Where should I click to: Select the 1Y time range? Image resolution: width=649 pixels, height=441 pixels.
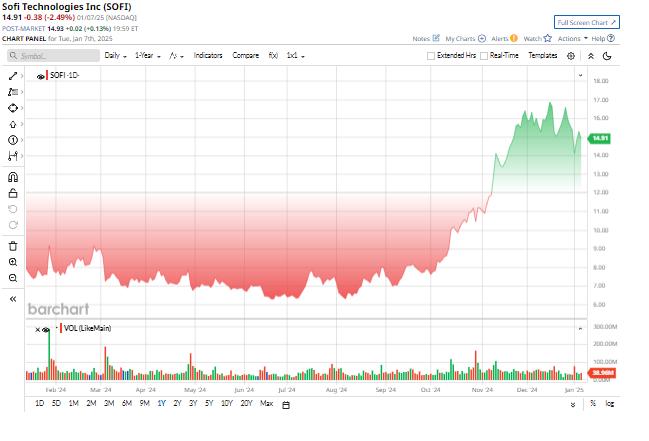[161, 403]
